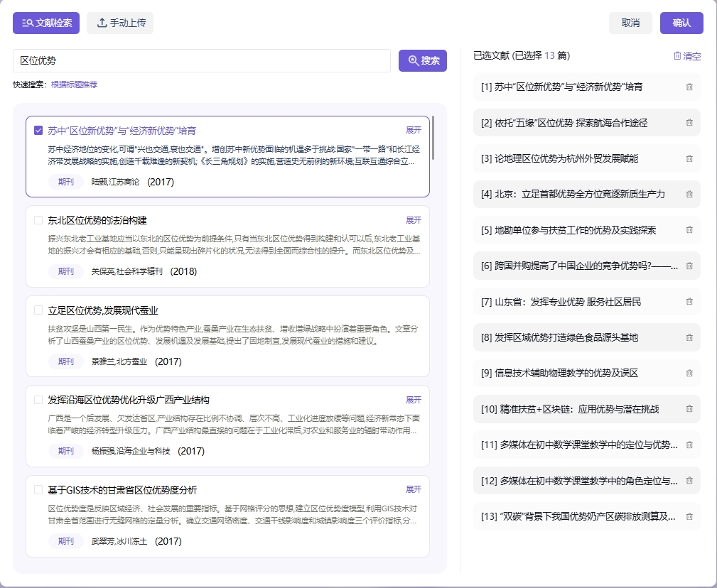Click the 根据标题推荐 quick search link
The height and width of the screenshot is (588, 717).
tap(74, 85)
